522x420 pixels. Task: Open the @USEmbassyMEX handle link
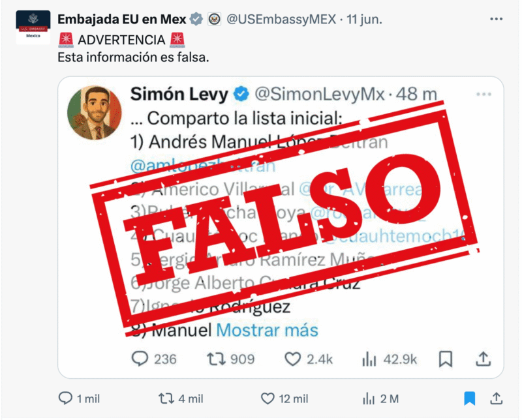(281, 20)
